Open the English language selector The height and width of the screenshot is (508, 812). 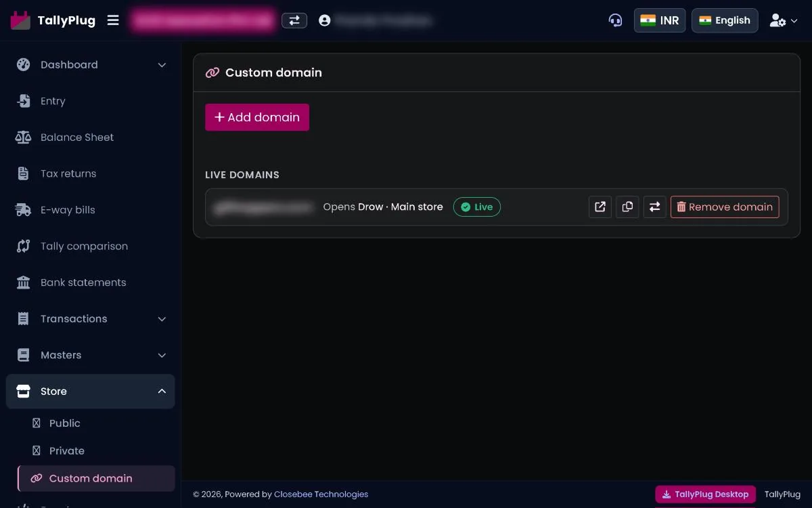725,20
